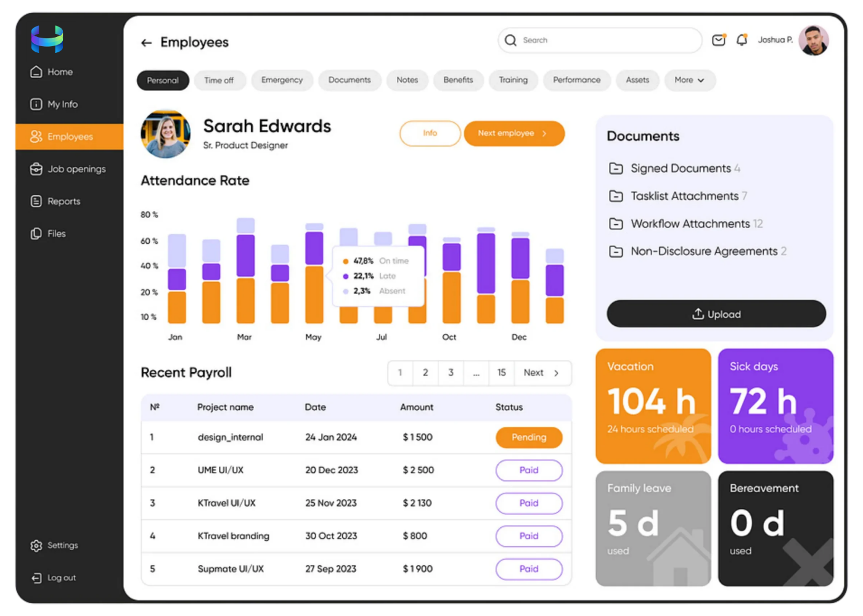Expand the More tabs dropdown
863x616 pixels.
pos(689,80)
